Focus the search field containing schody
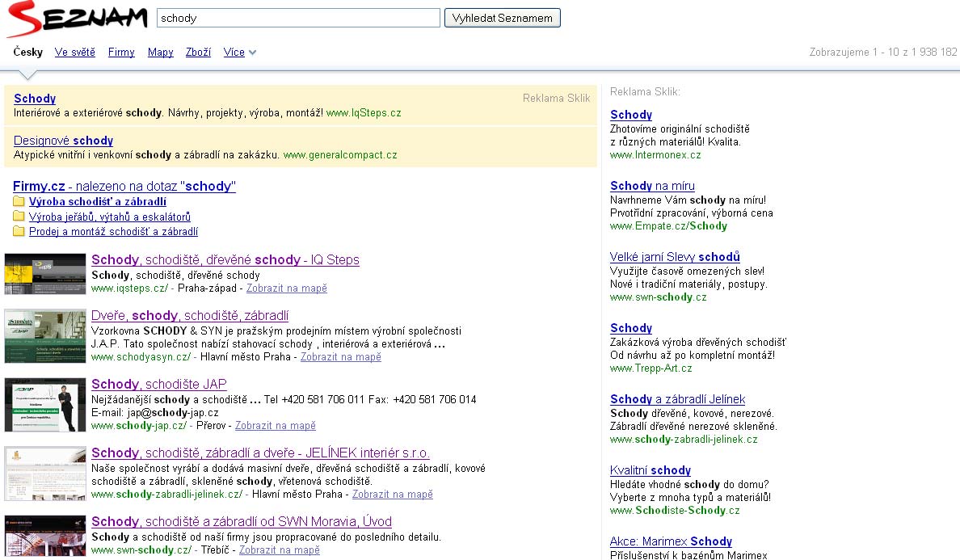960x560 pixels. click(298, 18)
